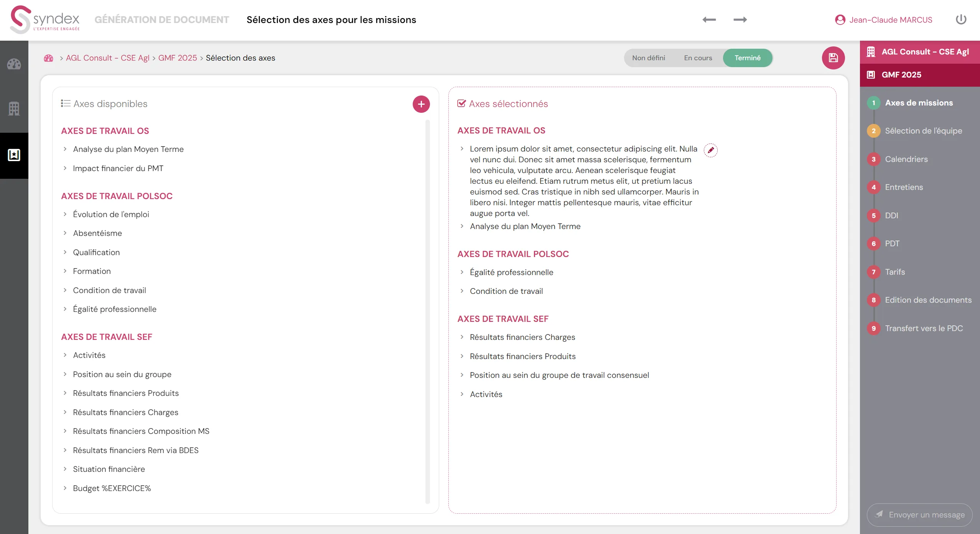Click the user avatar icon
The width and height of the screenshot is (980, 534).
pyautogui.click(x=840, y=20)
